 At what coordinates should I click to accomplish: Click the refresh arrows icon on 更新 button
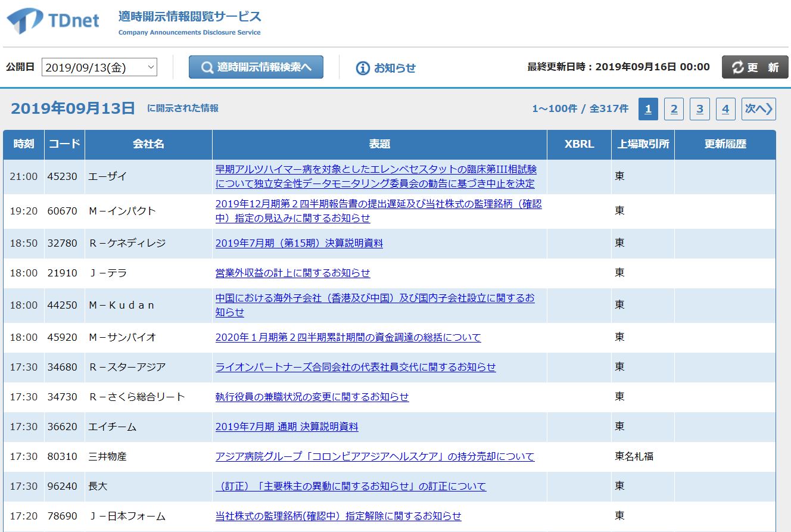[x=739, y=67]
